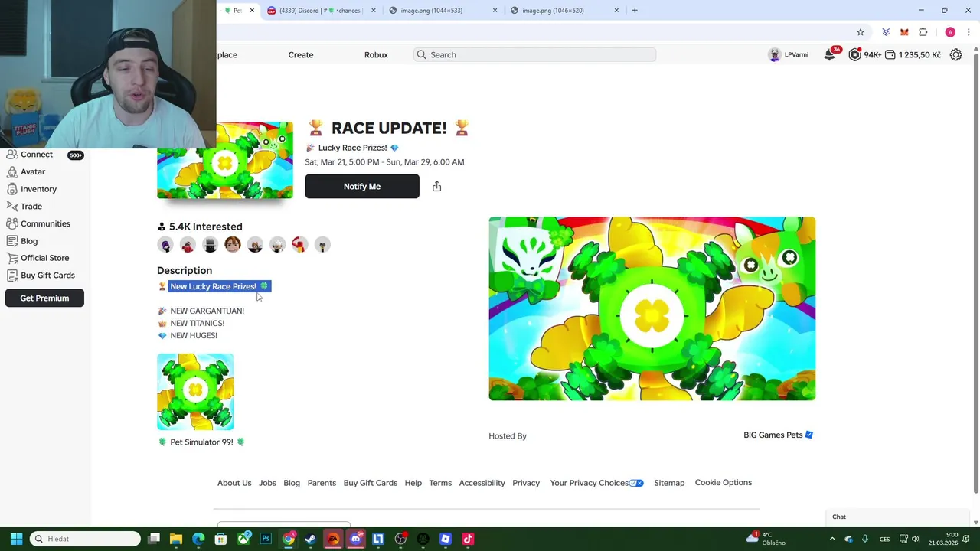Image resolution: width=980 pixels, height=551 pixels.
Task: Open Communities in the sidebar
Action: click(45, 223)
